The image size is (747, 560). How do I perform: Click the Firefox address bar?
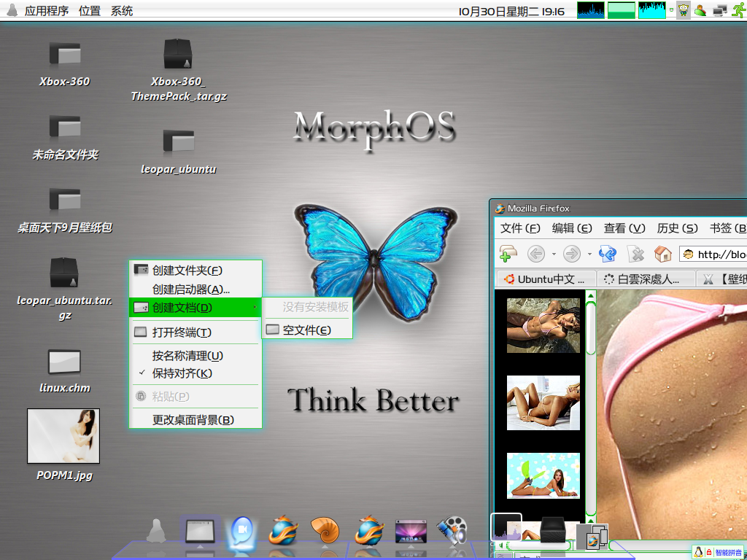coord(713,254)
